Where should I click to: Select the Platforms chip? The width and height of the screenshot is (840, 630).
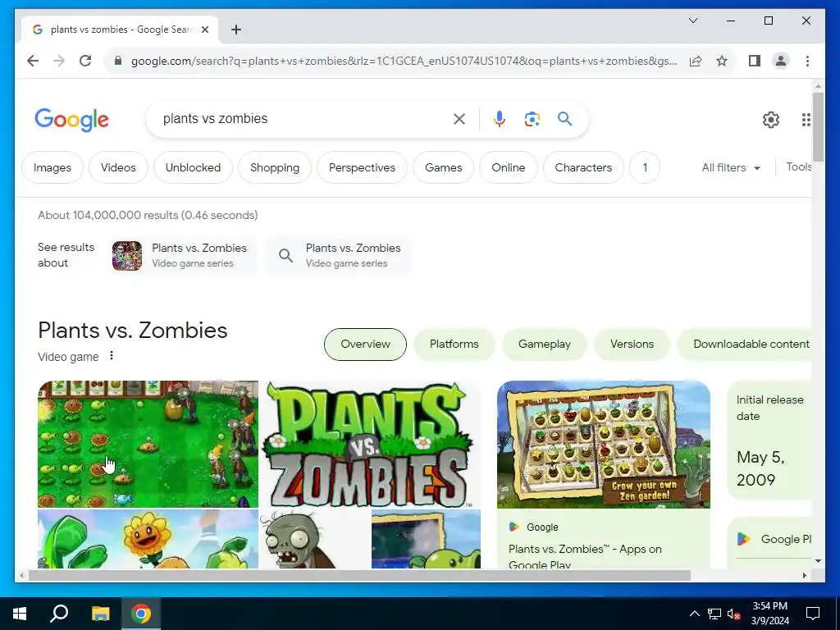[454, 345]
